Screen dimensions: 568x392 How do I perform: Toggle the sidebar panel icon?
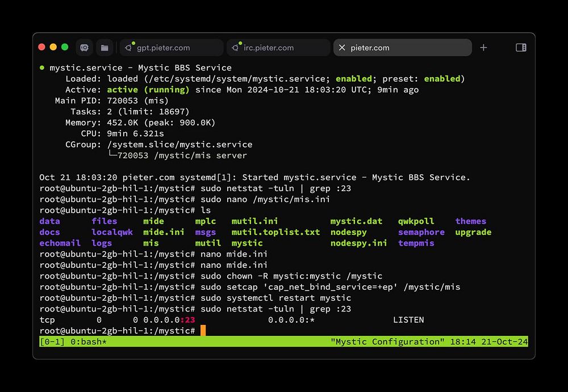(521, 48)
